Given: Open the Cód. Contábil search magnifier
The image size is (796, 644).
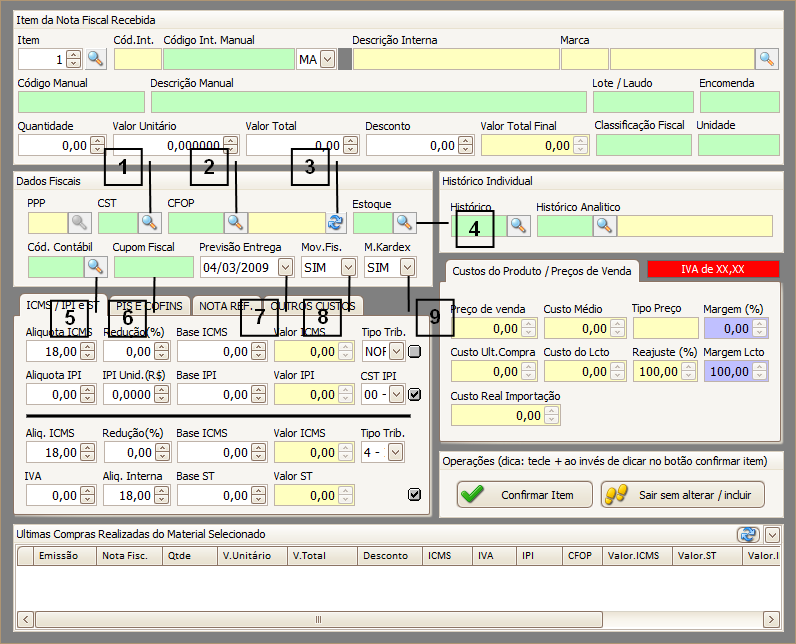Looking at the screenshot, I should click(x=95, y=266).
